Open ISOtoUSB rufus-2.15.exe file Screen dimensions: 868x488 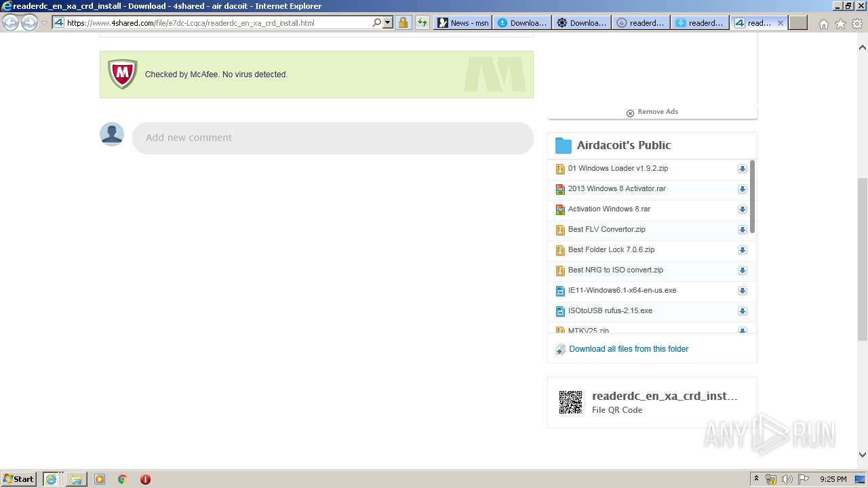click(x=610, y=310)
